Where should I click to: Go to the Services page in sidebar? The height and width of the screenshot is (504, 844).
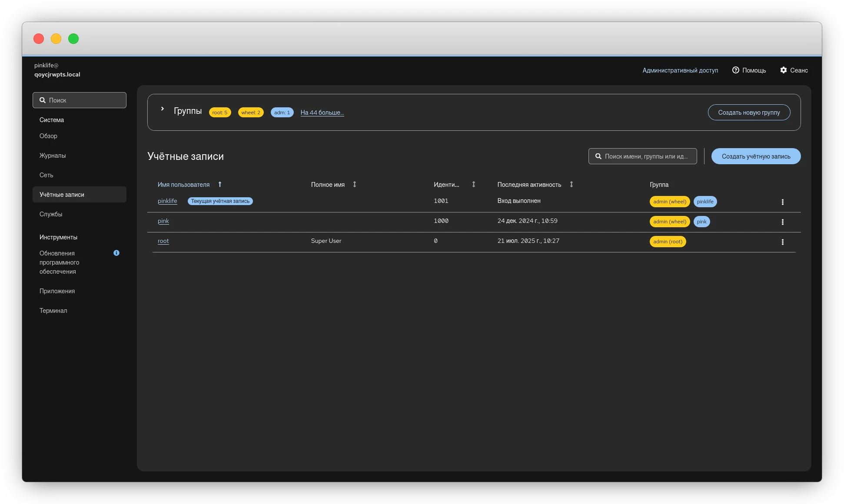(x=51, y=214)
